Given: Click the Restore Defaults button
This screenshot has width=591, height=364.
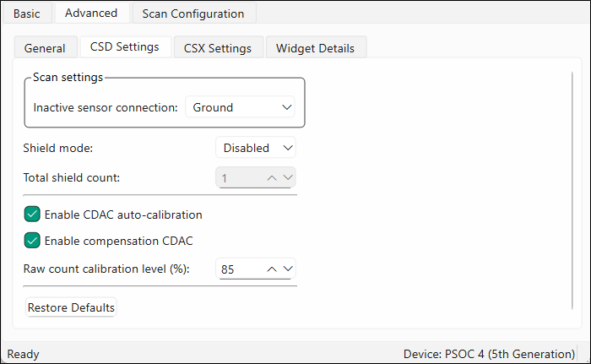Looking at the screenshot, I should pyautogui.click(x=71, y=307).
